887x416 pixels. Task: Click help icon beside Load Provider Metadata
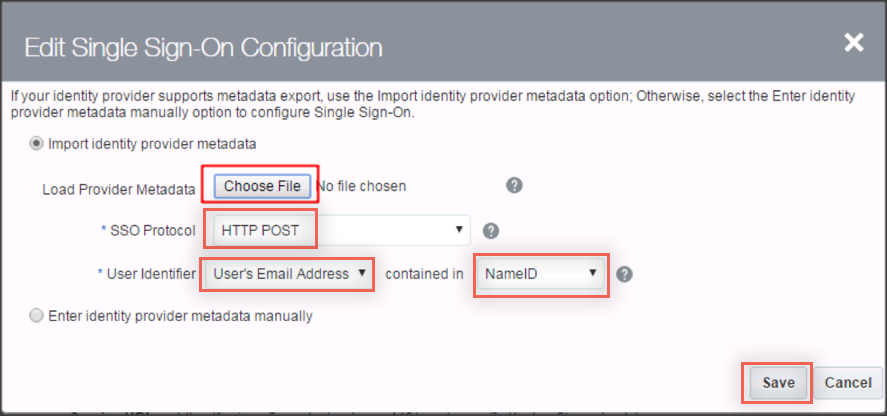(514, 186)
